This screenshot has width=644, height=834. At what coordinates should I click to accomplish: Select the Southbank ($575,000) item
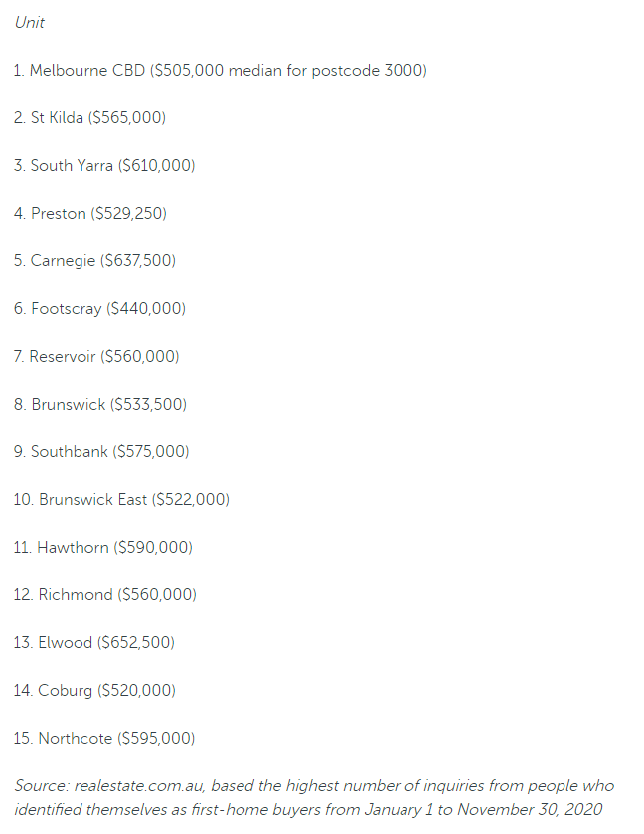pyautogui.click(x=101, y=451)
